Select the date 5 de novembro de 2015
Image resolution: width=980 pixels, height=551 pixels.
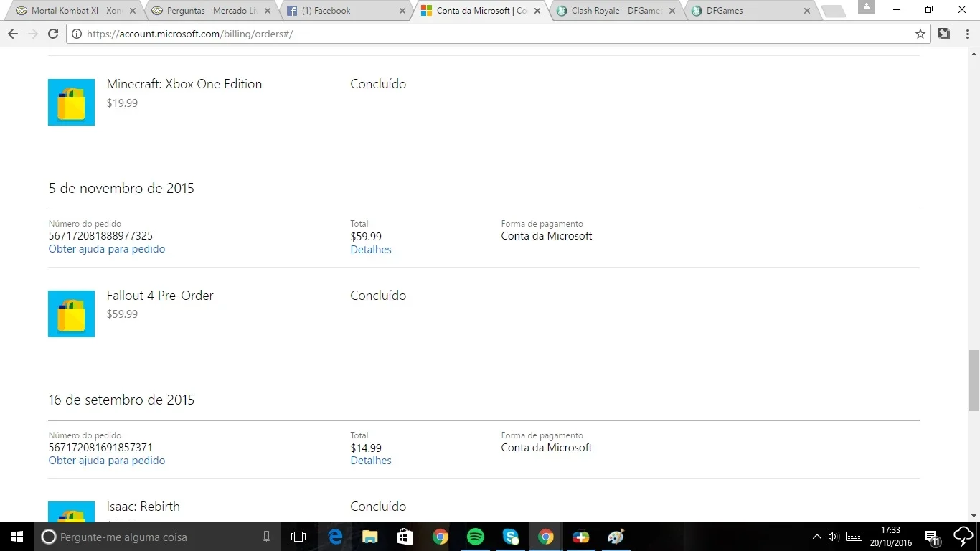click(x=121, y=188)
